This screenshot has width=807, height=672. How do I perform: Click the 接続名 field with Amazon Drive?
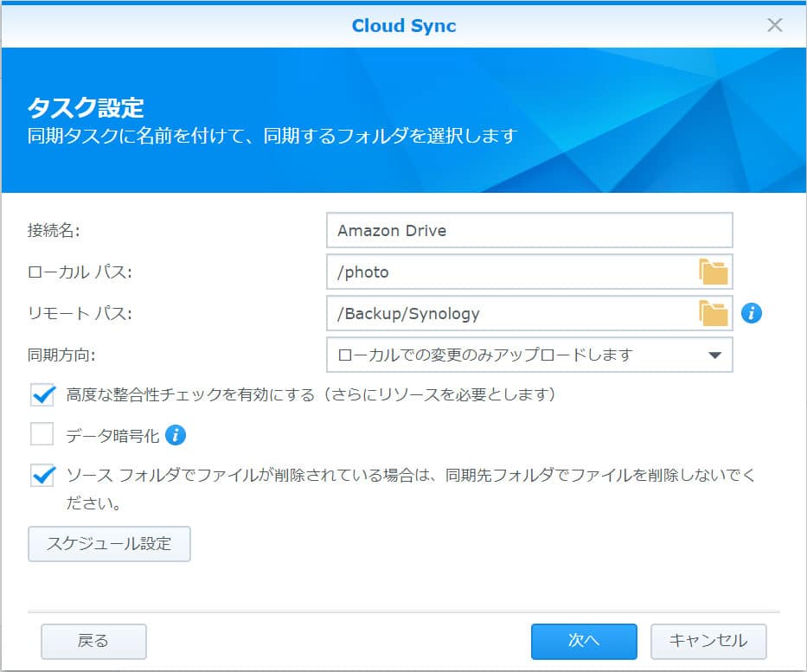click(x=529, y=230)
